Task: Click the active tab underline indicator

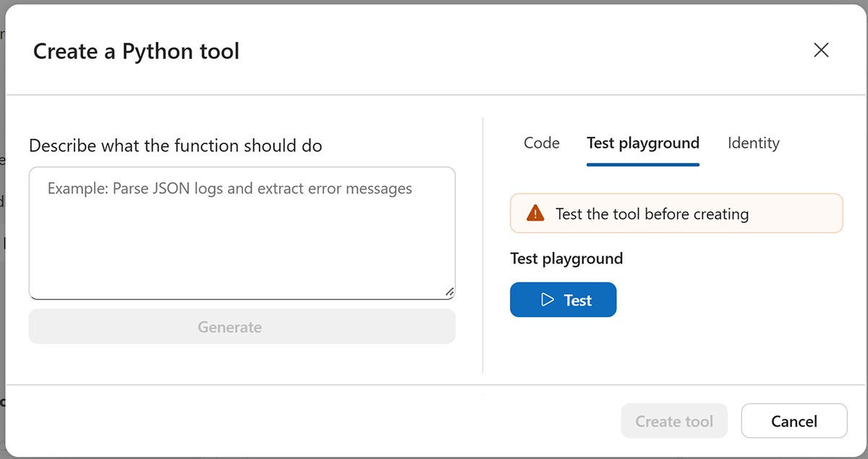Action: pyautogui.click(x=642, y=164)
